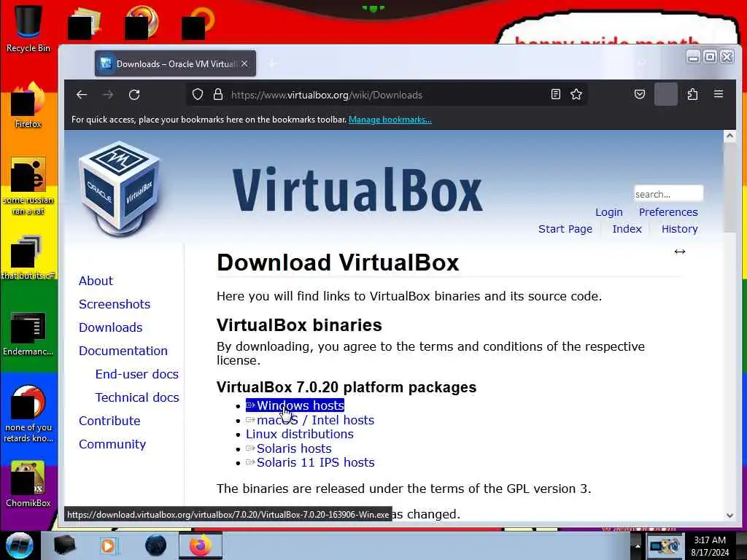This screenshot has width=747, height=560.
Task: Open the Windows Start orb
Action: (20, 545)
